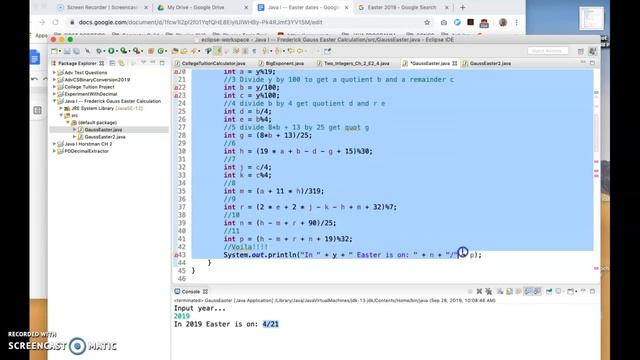Switch to Screen Recorder Screencast browser tab
This screenshot has height=360, width=640.
click(102, 7)
